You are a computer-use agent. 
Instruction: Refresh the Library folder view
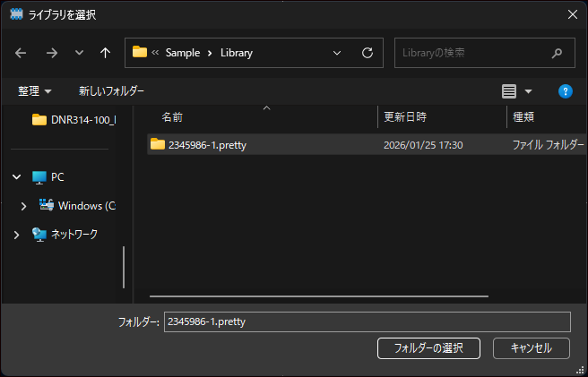367,53
